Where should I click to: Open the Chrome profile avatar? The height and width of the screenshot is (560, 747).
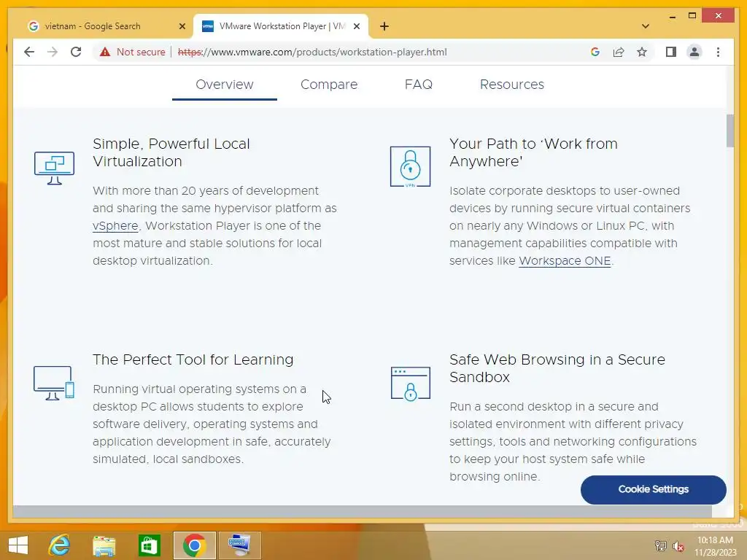[x=694, y=52]
